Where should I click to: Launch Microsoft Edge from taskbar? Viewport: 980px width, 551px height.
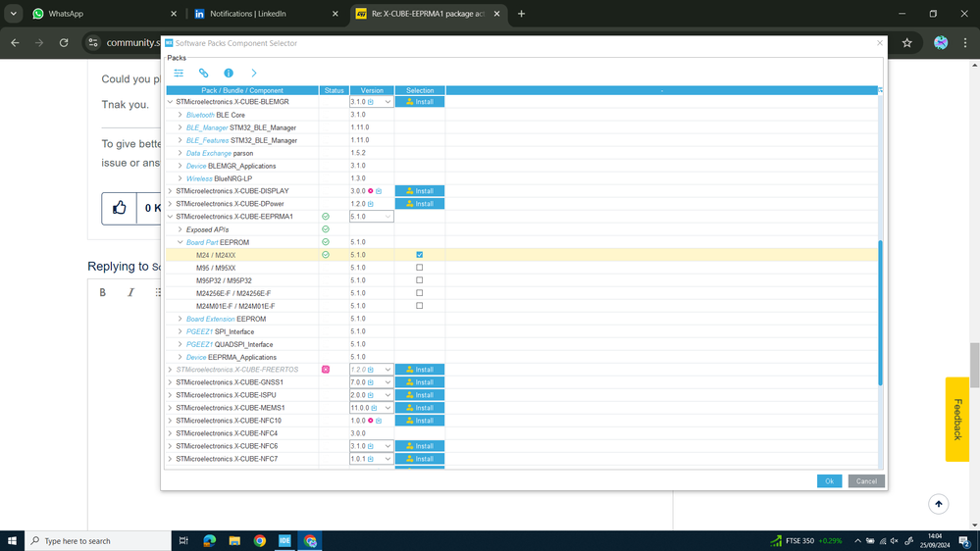pos(209,541)
